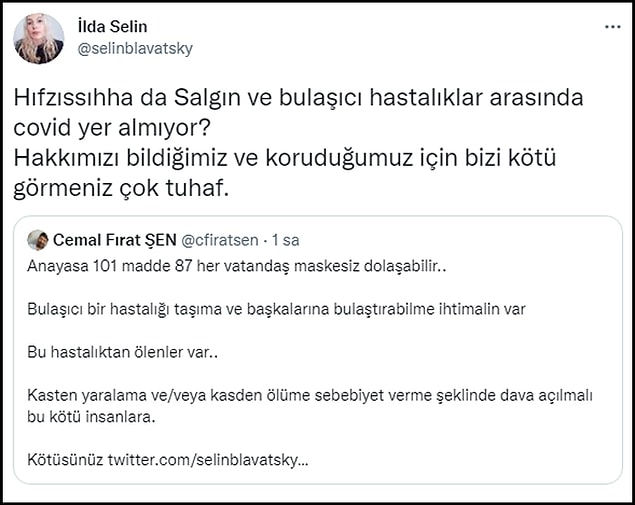The width and height of the screenshot is (635, 505).
Task: Click the word 'Kötüsünüz' in the quoted tweet
Action: click(65, 460)
